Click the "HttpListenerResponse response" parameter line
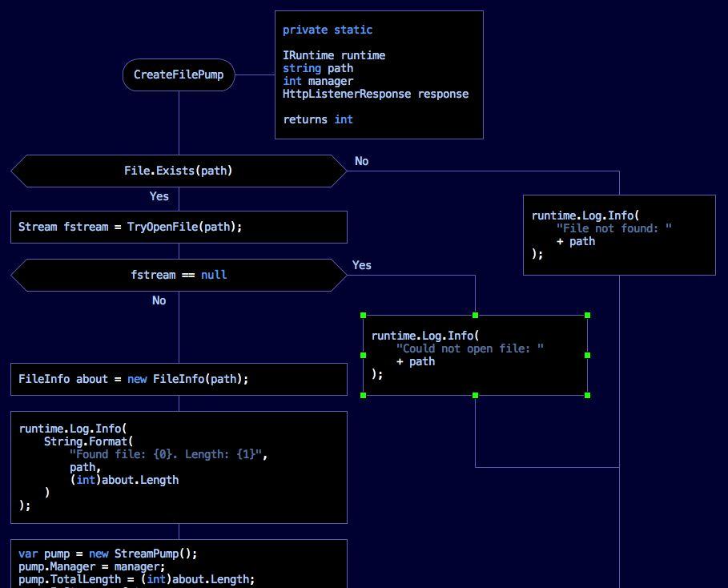Viewport: 728px width, 588px height. (x=376, y=94)
